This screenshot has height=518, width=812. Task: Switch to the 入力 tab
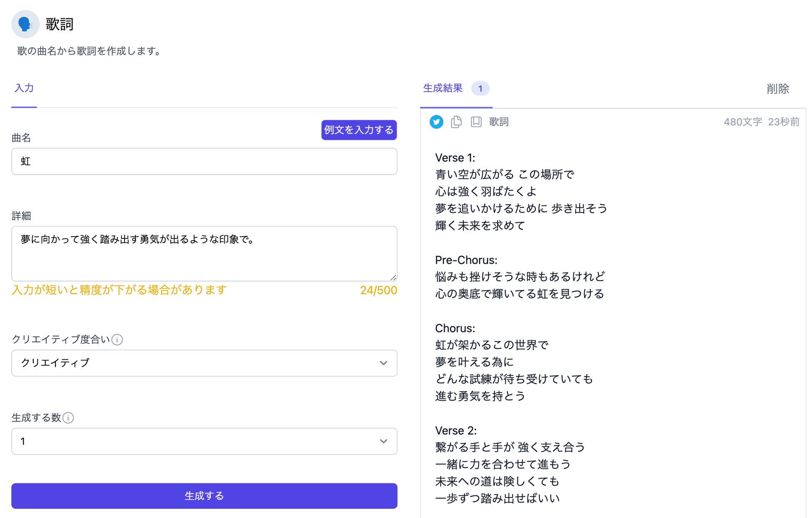(24, 88)
